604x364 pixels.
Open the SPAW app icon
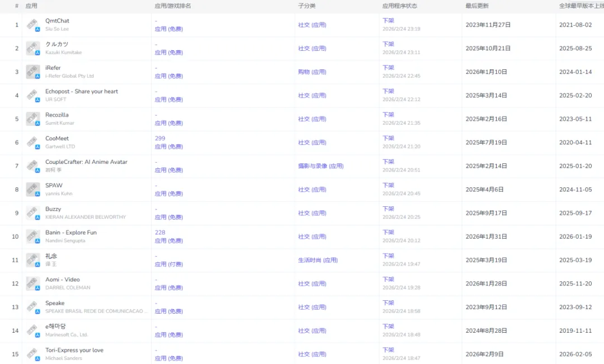pyautogui.click(x=33, y=190)
